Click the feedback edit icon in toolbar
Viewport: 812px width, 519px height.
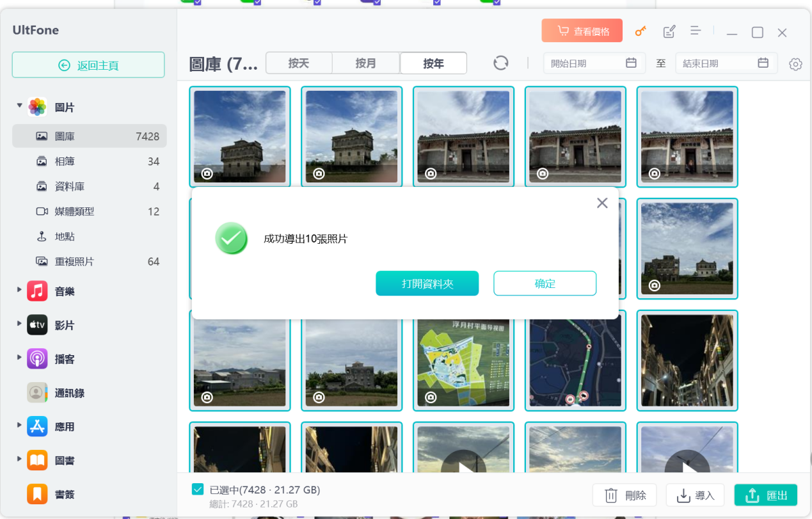(x=669, y=31)
